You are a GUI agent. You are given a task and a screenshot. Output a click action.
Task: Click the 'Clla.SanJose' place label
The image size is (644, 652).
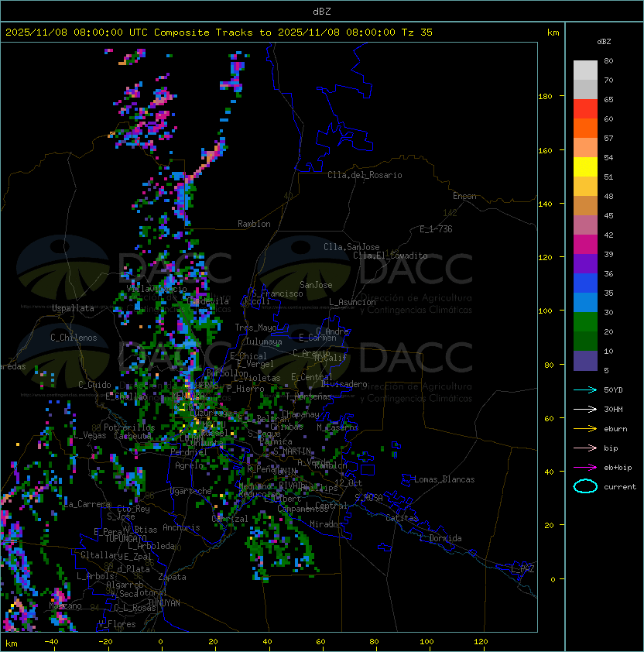pos(351,247)
